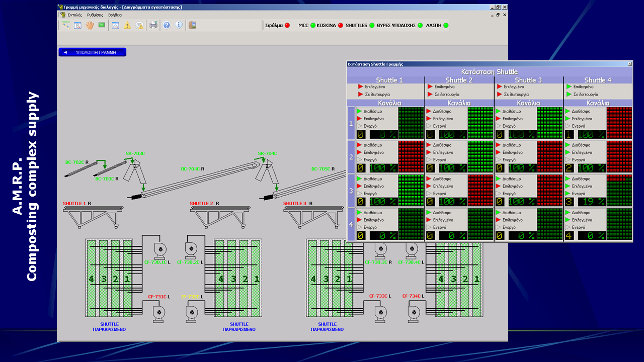Click the blue info bubble icon
The width and height of the screenshot is (644, 362).
point(179,25)
